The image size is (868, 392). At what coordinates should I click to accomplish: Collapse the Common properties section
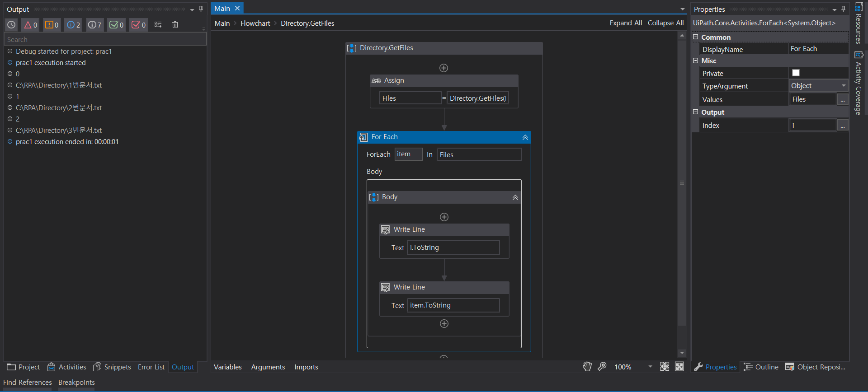(x=696, y=37)
